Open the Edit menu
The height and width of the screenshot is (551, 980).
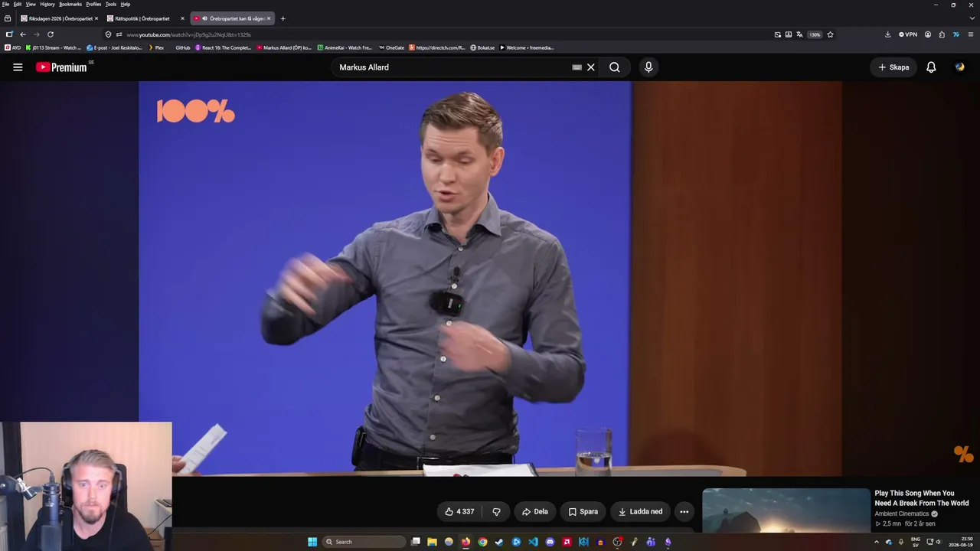point(17,4)
